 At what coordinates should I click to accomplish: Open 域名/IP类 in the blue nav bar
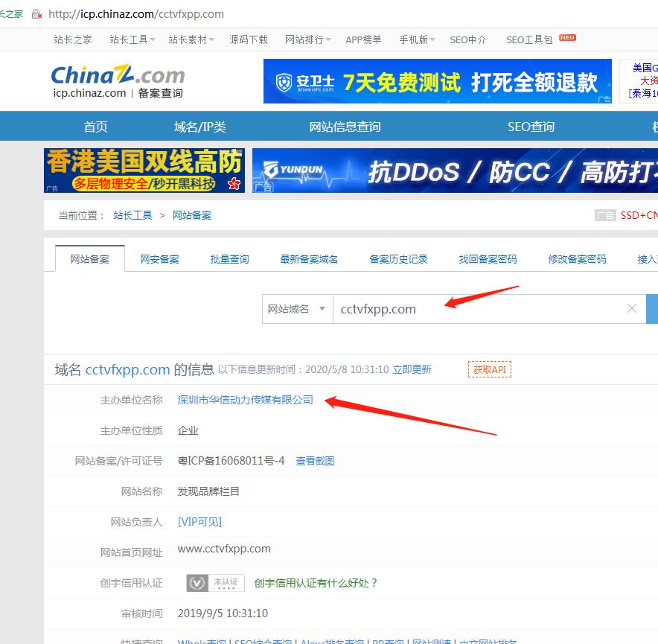pyautogui.click(x=199, y=127)
